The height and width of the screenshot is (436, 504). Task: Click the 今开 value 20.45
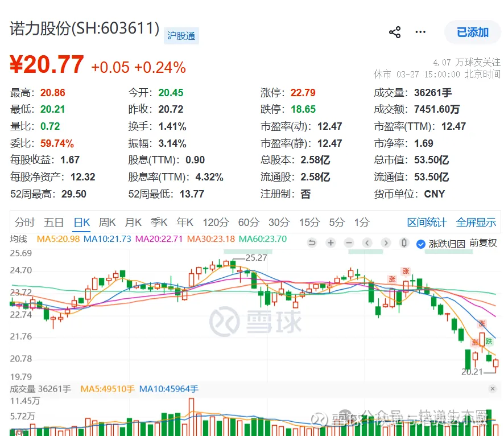(171, 93)
